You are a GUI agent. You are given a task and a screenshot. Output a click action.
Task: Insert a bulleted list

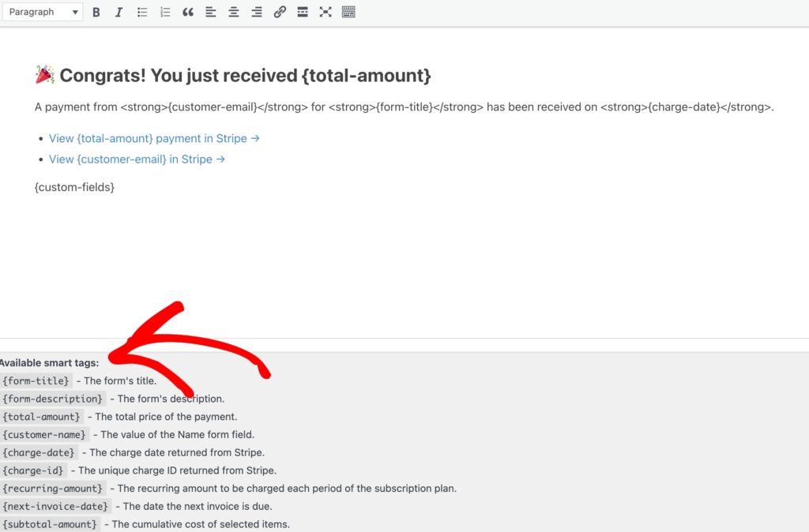pyautogui.click(x=142, y=13)
